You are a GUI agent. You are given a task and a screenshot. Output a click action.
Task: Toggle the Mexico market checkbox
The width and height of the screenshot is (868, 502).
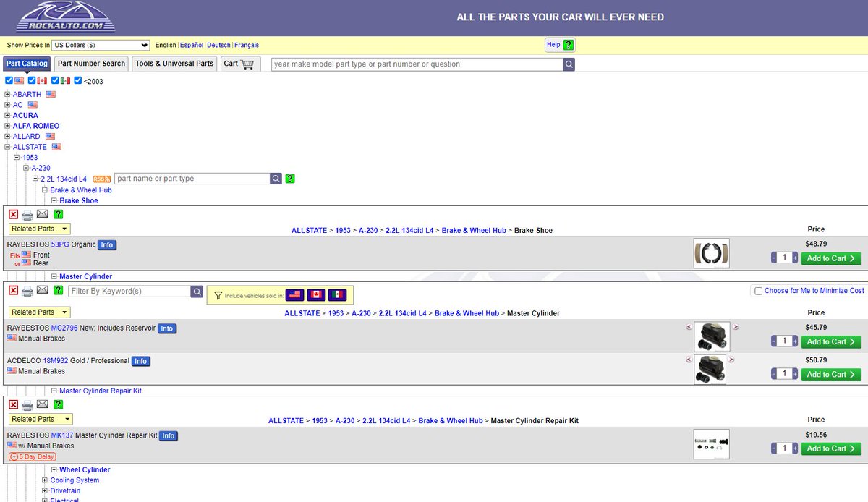tap(55, 80)
